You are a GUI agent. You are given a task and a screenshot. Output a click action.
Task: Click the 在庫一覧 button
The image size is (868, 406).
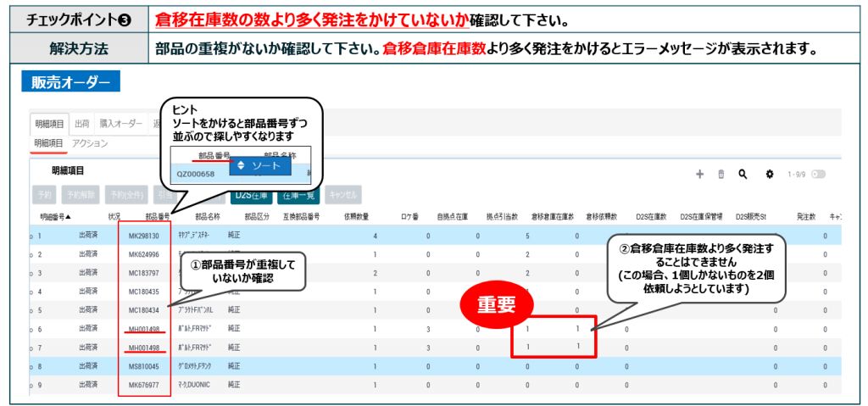click(297, 194)
